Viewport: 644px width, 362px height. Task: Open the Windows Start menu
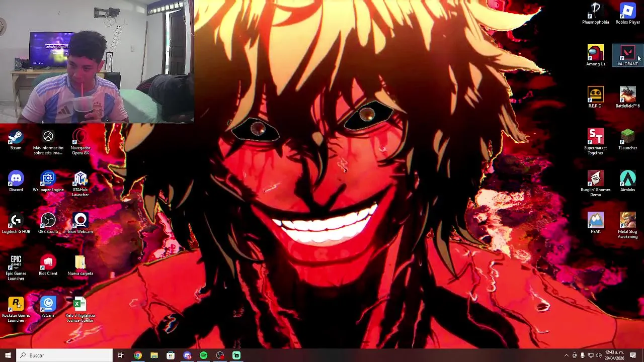click(8, 355)
